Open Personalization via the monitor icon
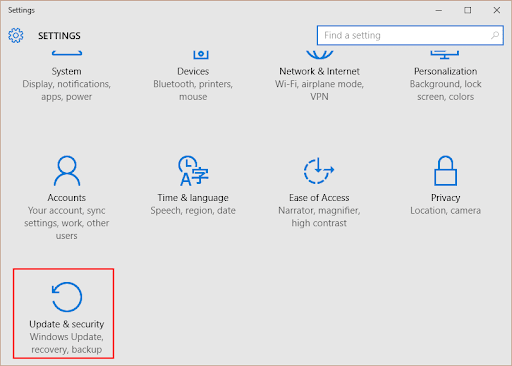This screenshot has width=512, height=366. coord(445,54)
